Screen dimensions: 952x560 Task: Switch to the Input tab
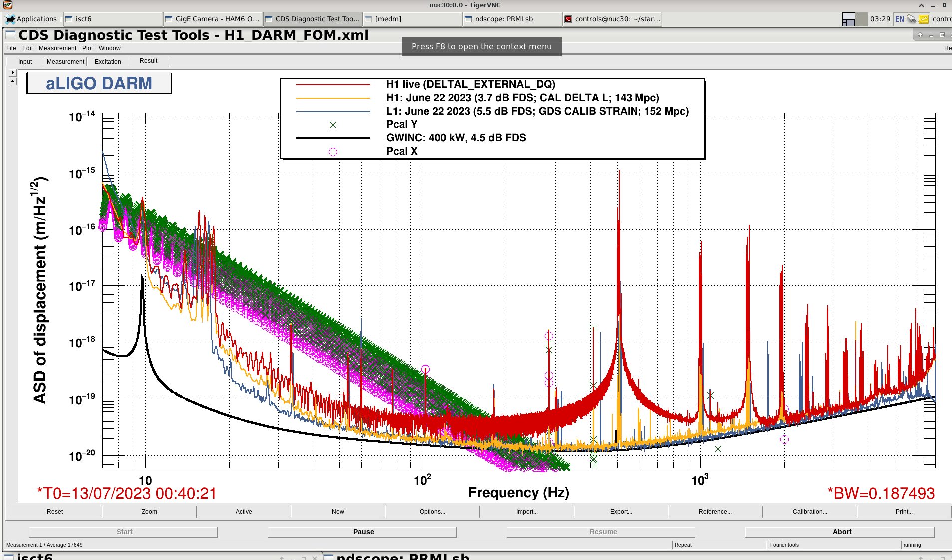[x=25, y=61]
